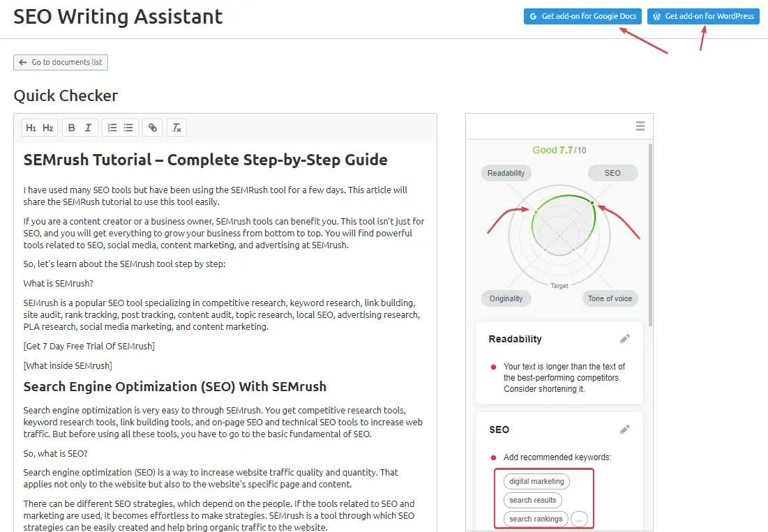Click the search rankings keyword tag

click(x=536, y=519)
